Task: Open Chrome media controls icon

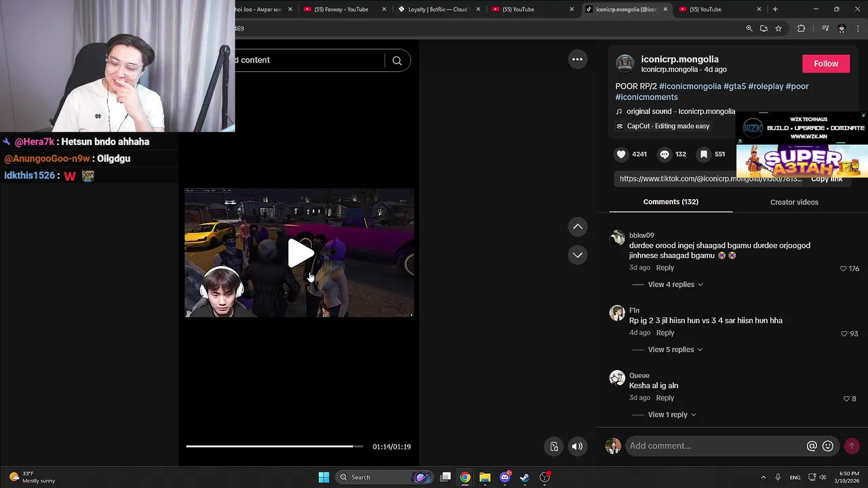Action: pyautogui.click(x=825, y=28)
